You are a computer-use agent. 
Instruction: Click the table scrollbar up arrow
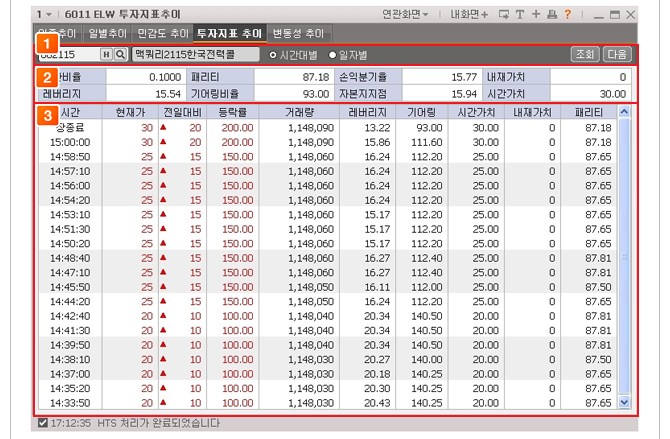tap(624, 112)
